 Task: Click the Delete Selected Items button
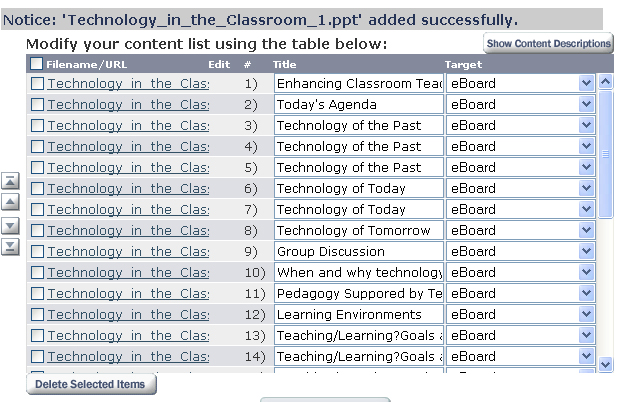tap(91, 384)
